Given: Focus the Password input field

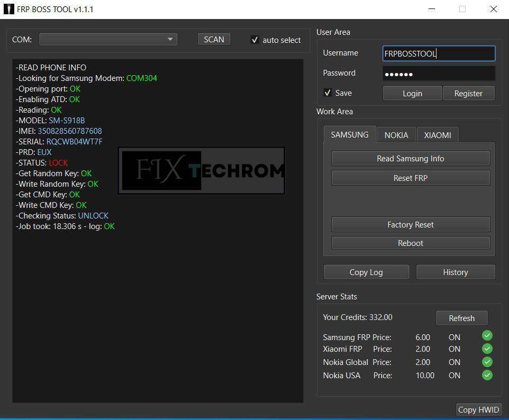Looking at the screenshot, I should 439,74.
